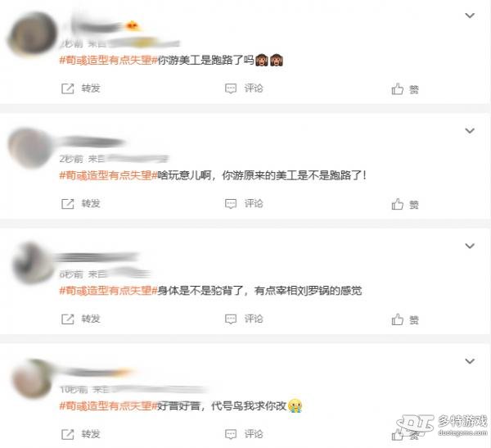This screenshot has height=448, width=491.
Task: Expand options chevron on first post
Action: point(470,16)
